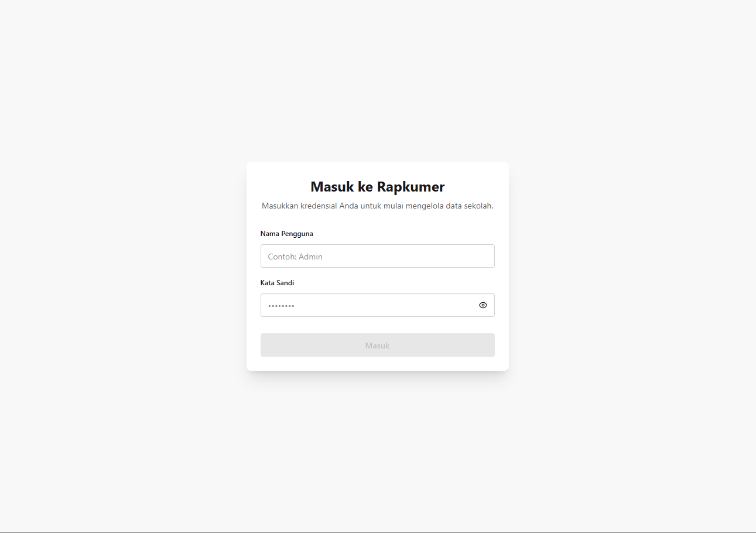
Task: Click the Kata Sandi label text
Action: click(277, 282)
